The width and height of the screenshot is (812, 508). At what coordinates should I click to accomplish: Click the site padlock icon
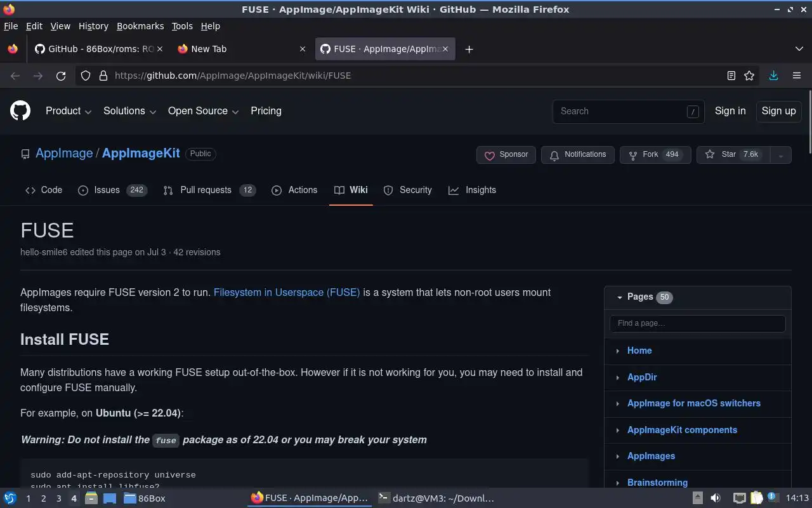(103, 76)
